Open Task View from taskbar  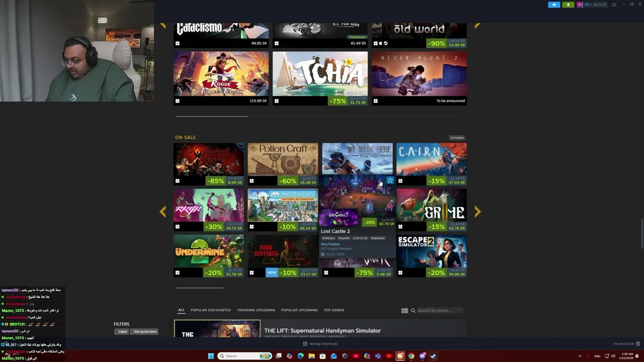278,356
